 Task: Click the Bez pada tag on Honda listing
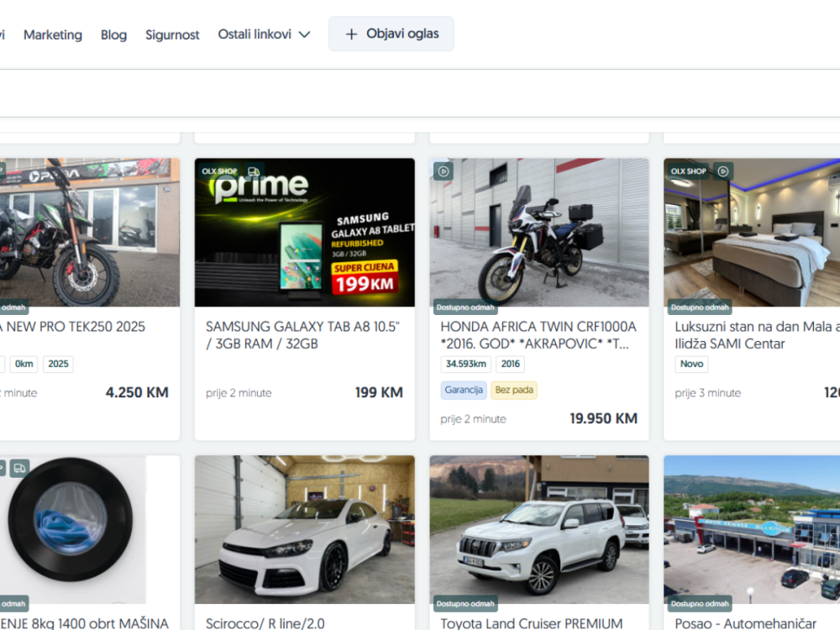pyautogui.click(x=513, y=391)
